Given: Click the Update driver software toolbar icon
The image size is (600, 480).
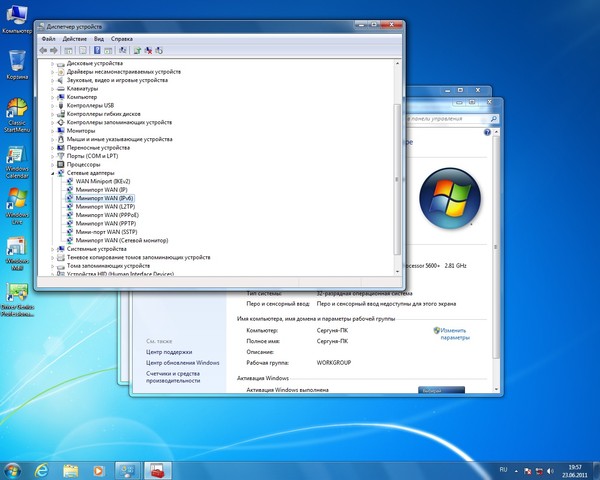Looking at the screenshot, I should (137, 51).
